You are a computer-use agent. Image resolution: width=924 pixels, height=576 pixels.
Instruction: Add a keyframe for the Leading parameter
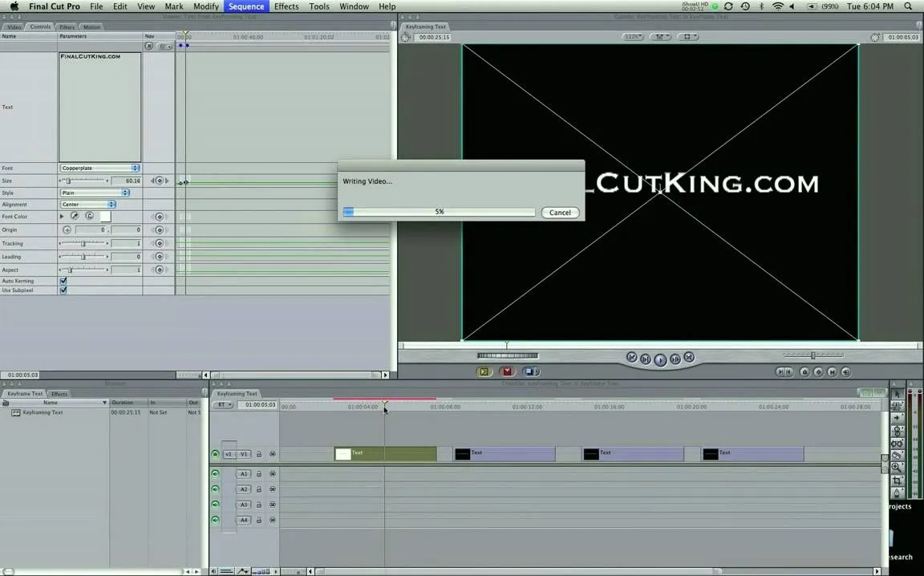pos(159,257)
